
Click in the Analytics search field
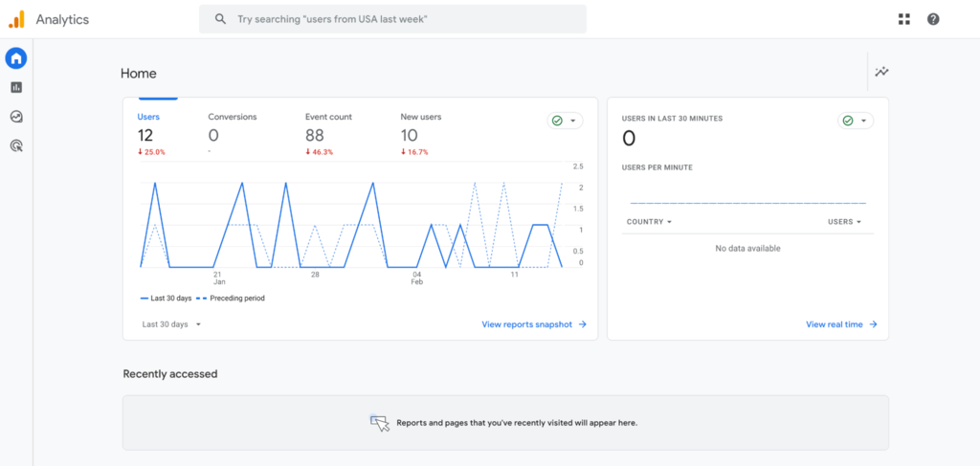click(402, 19)
